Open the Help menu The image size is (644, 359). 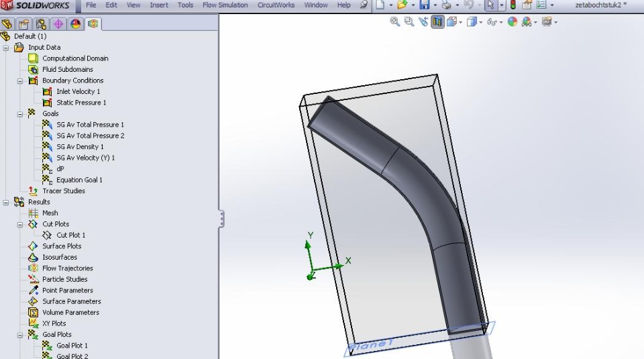tap(343, 5)
